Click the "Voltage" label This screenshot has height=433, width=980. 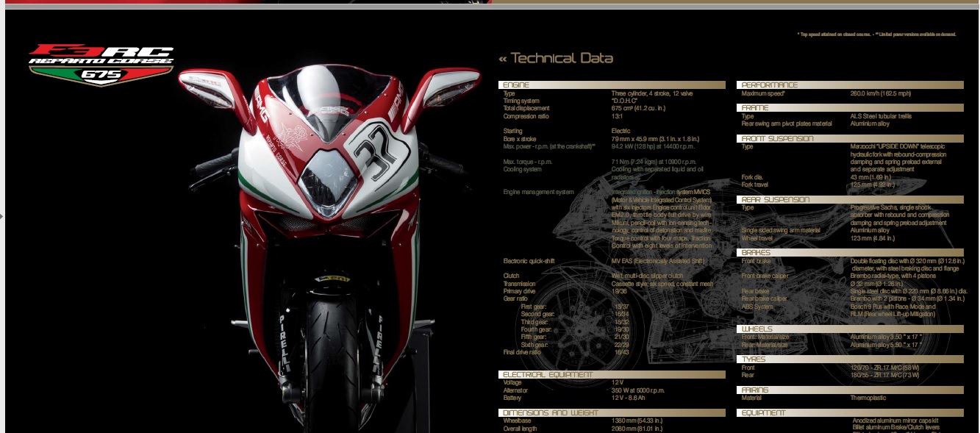point(513,383)
